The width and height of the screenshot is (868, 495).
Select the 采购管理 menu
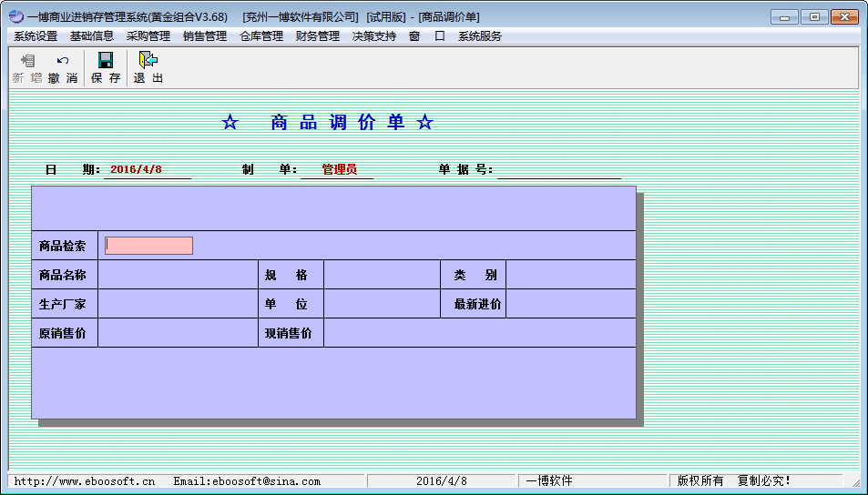click(x=148, y=36)
